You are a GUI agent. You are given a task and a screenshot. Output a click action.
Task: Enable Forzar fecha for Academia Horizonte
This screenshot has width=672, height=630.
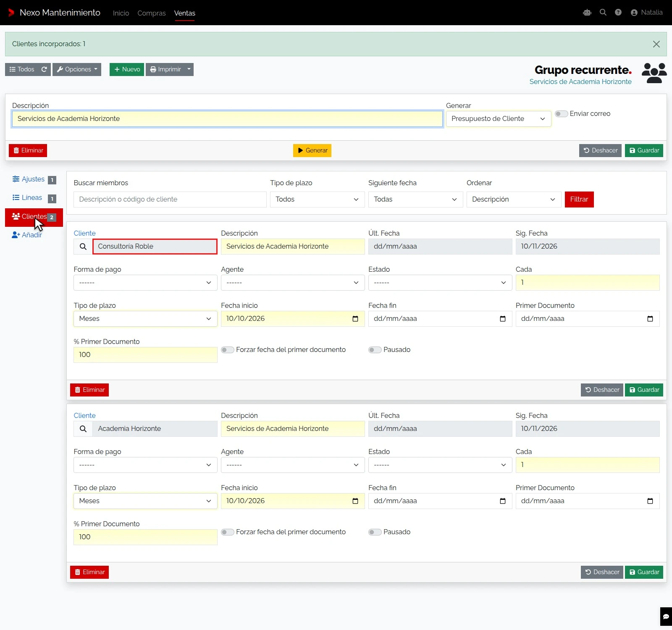point(228,532)
